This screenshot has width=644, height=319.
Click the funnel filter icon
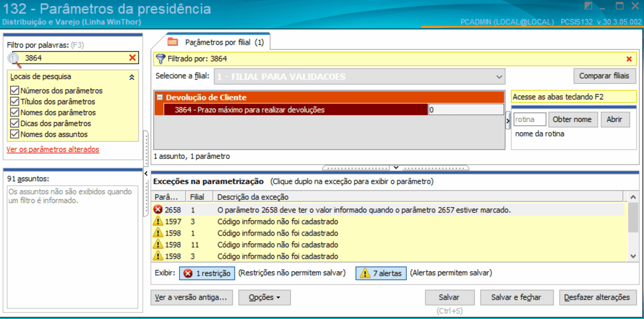click(160, 59)
